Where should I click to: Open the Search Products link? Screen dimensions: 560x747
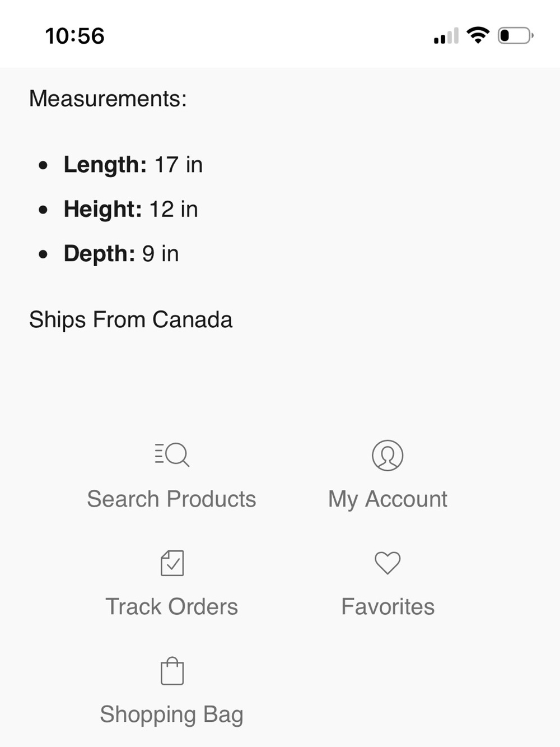click(x=171, y=499)
